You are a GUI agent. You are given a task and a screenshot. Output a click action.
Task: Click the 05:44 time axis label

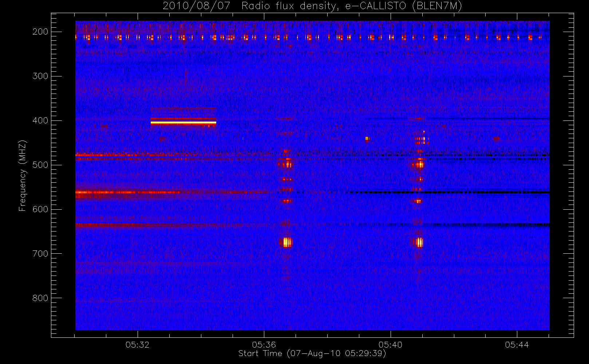point(517,345)
